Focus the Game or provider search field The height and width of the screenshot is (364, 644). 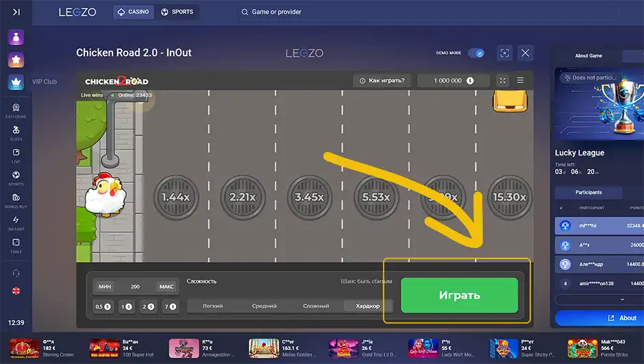click(427, 12)
